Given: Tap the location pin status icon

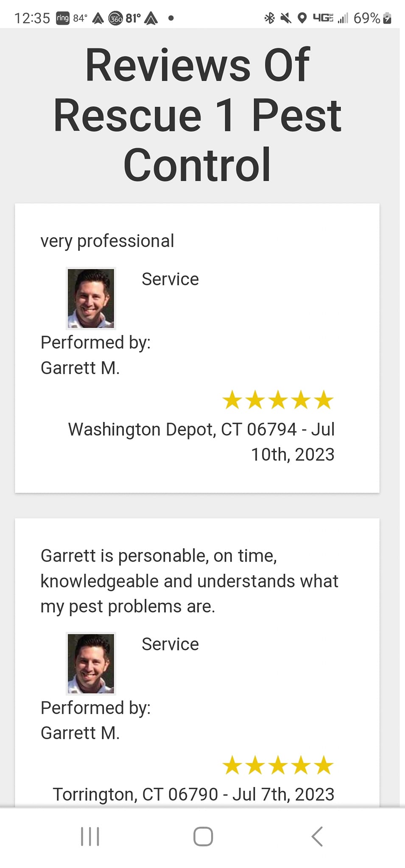Looking at the screenshot, I should pos(302,18).
